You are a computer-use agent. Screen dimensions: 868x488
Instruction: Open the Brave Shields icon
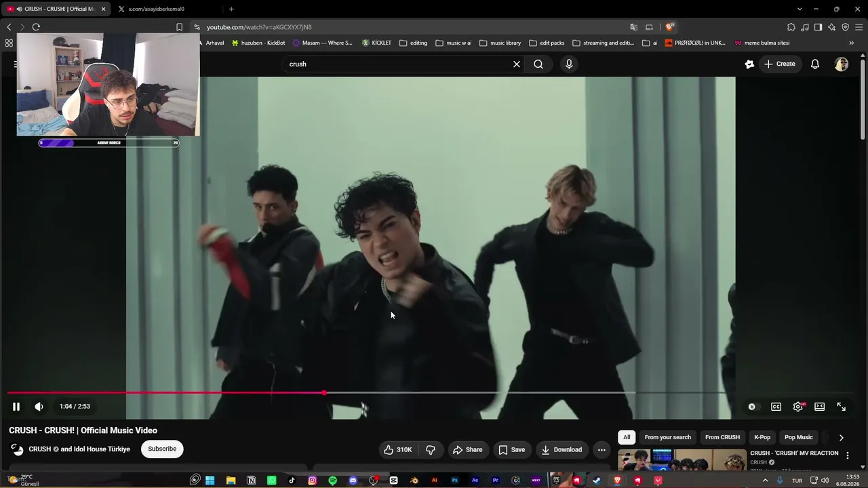pos(669,27)
